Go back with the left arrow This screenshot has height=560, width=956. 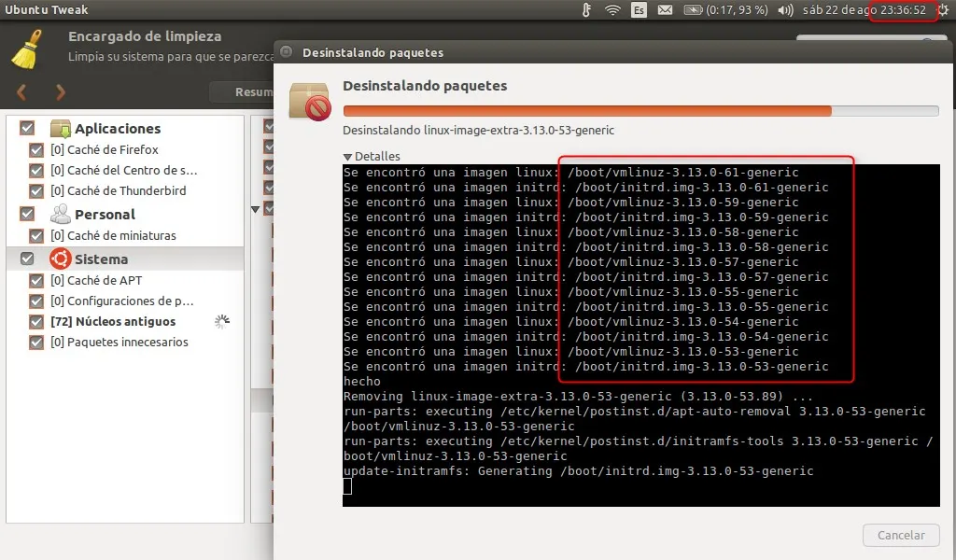point(21,92)
